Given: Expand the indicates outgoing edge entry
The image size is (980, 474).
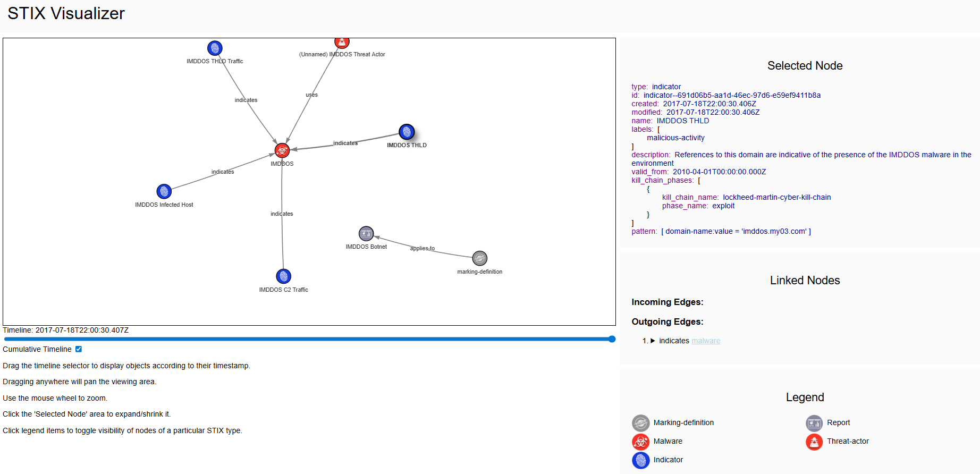Looking at the screenshot, I should point(653,341).
